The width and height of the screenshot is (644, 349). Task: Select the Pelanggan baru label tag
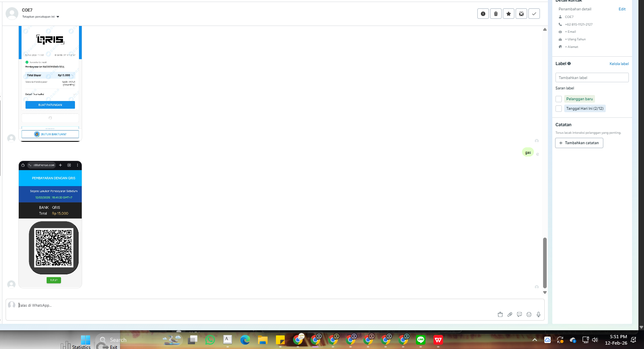pos(579,99)
